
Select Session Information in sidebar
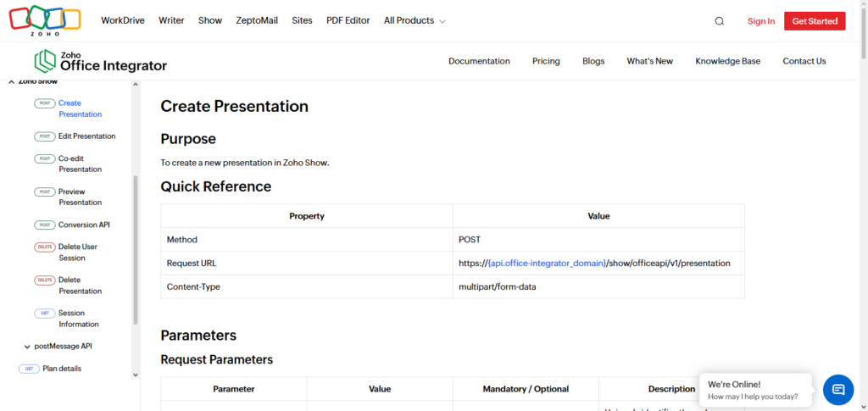coord(79,319)
